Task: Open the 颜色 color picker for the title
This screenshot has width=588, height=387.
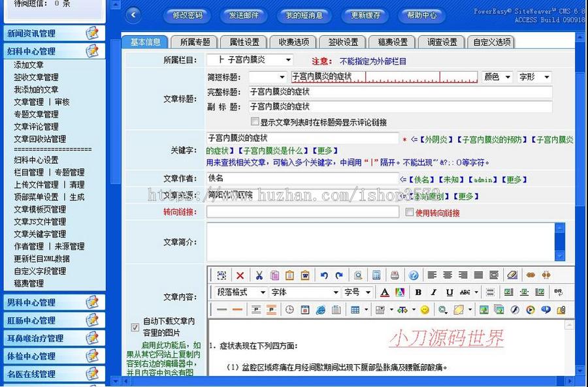Action: point(499,76)
